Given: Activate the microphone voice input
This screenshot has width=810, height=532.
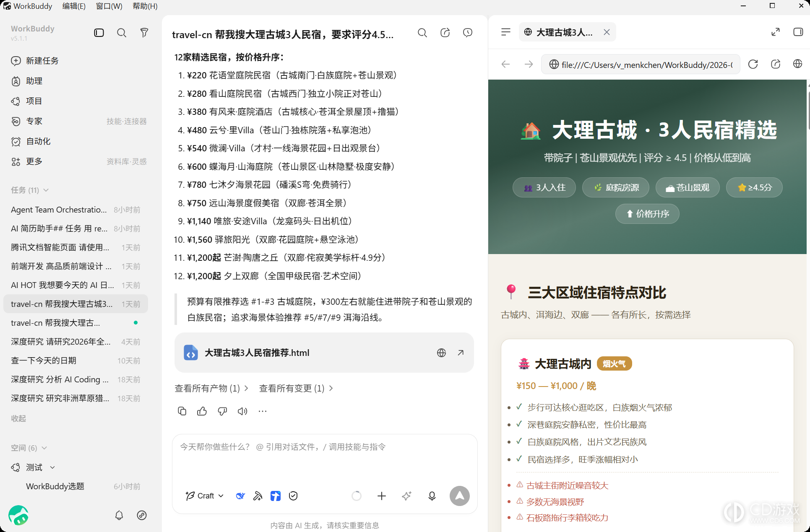Looking at the screenshot, I should click(432, 496).
